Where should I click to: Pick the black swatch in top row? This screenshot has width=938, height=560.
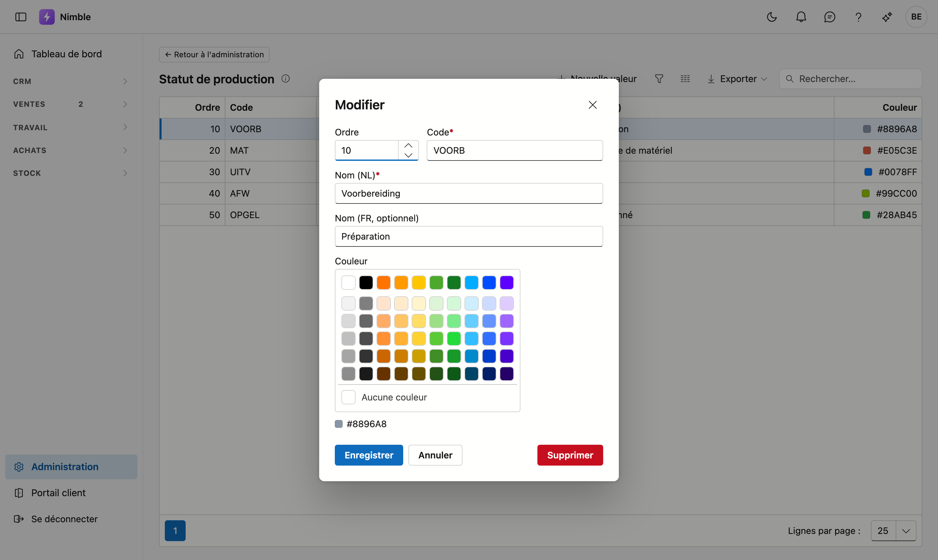366,283
